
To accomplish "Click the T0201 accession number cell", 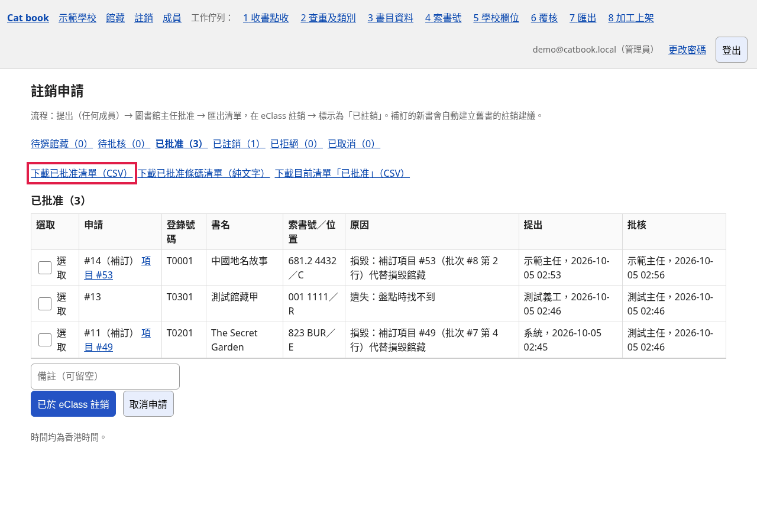I will click(184, 340).
